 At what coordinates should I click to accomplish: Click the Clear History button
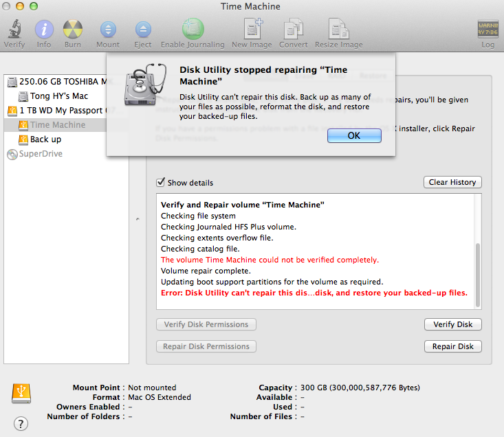point(452,182)
